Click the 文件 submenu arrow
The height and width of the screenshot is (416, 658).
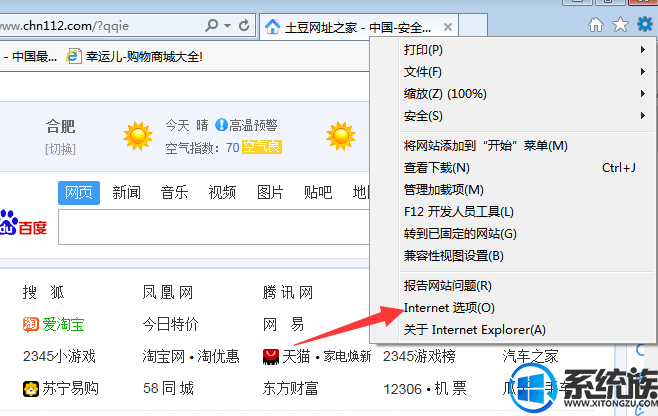[x=643, y=71]
